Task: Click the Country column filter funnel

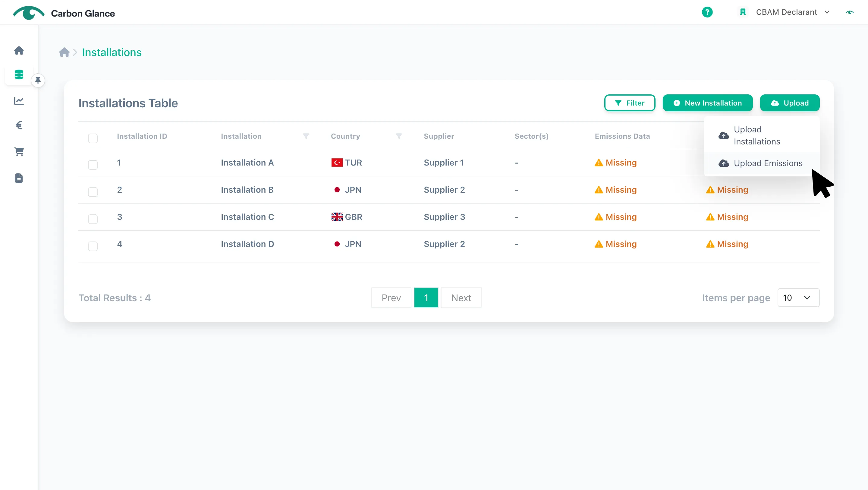Action: click(x=399, y=136)
